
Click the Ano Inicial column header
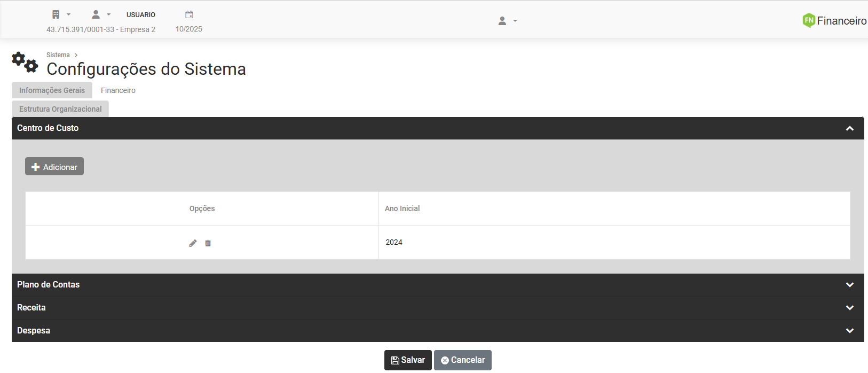coord(402,208)
